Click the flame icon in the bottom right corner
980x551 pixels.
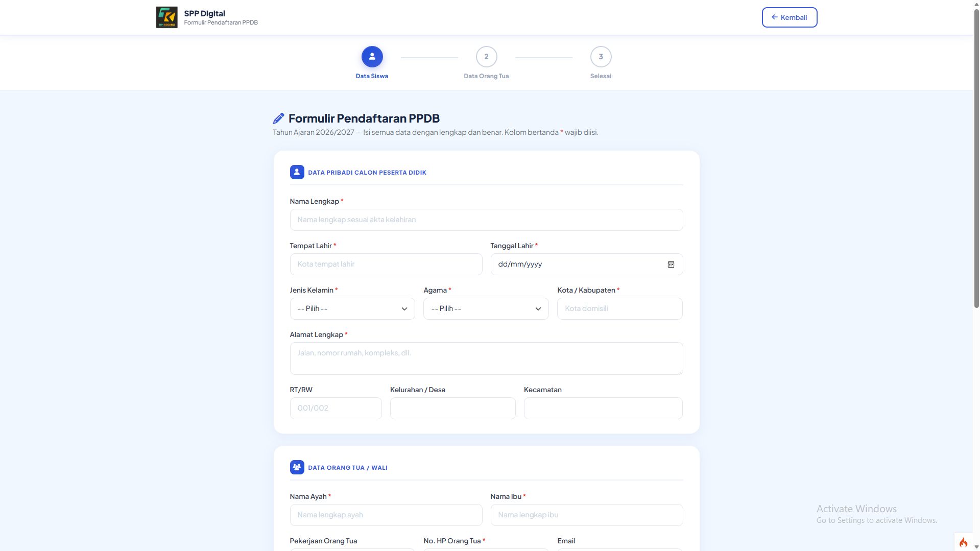tap(963, 542)
